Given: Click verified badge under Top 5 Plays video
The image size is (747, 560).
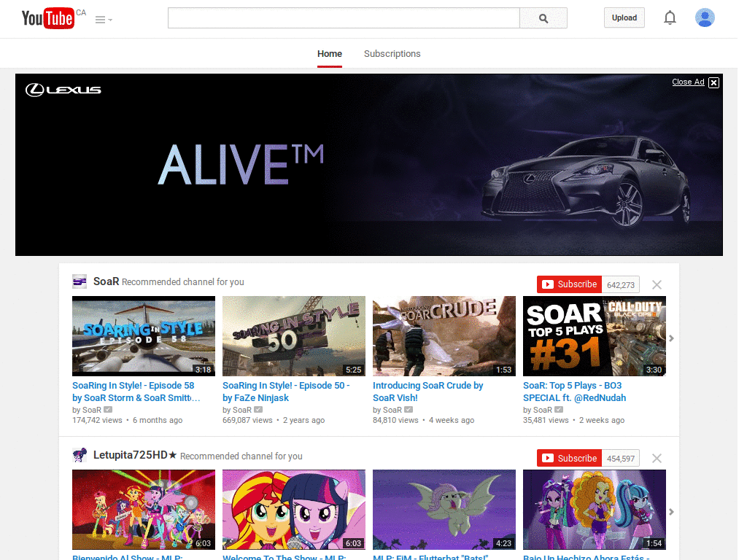Looking at the screenshot, I should 559,410.
